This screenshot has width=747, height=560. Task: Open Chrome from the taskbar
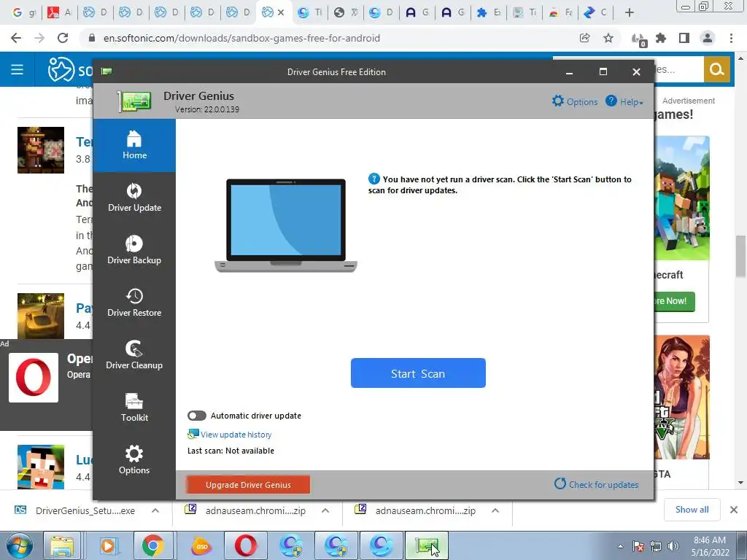click(x=152, y=545)
